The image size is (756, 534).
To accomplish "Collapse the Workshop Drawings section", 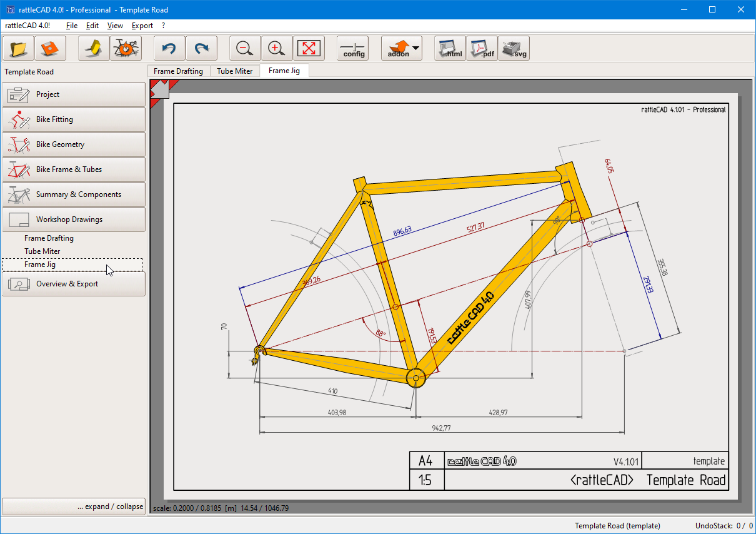I will tap(74, 219).
